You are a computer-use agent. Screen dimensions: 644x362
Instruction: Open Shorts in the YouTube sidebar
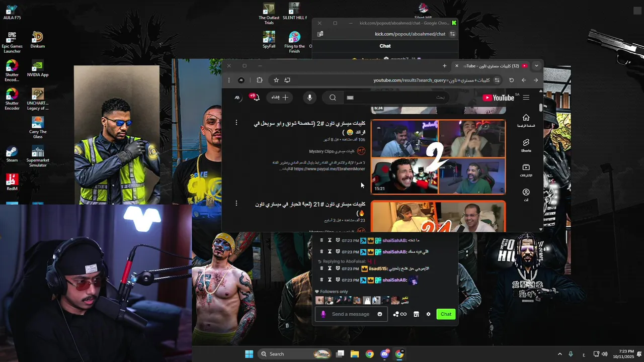point(526,145)
